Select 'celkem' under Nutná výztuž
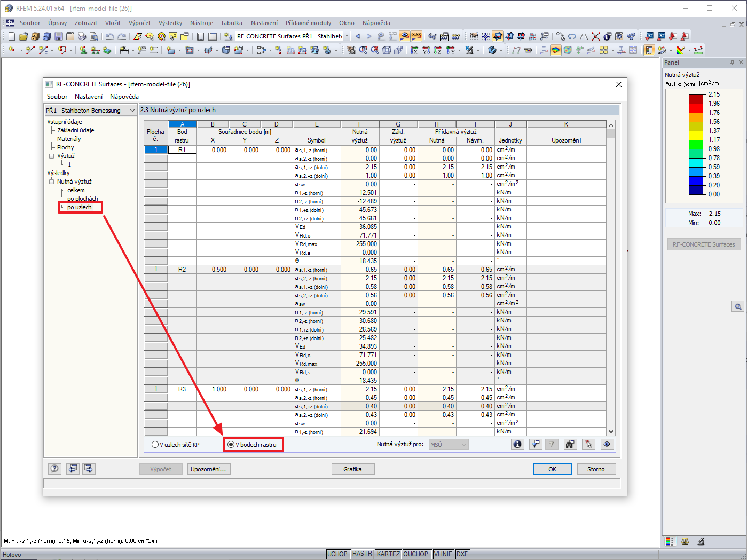Screen dimensions: 747x560 pos(76,190)
